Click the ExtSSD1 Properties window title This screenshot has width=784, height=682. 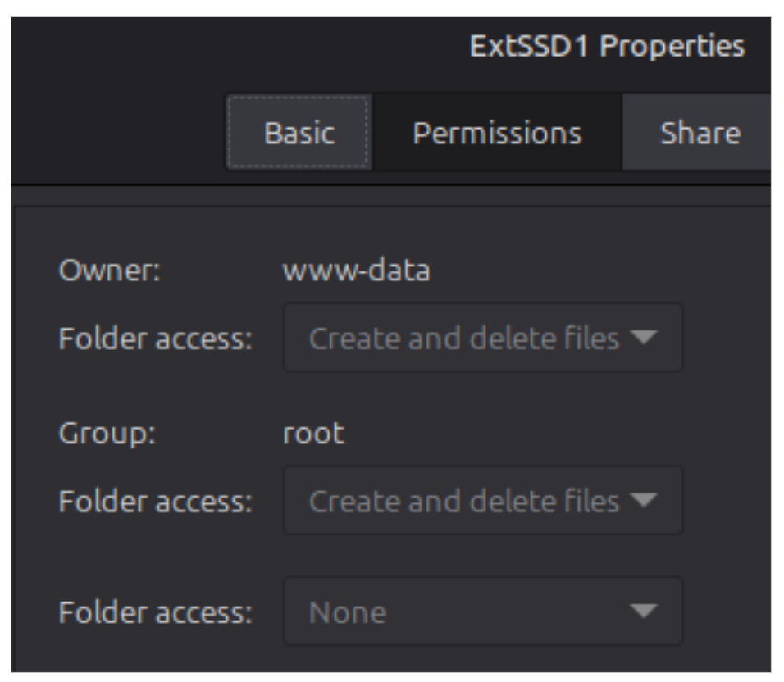pyautogui.click(x=606, y=47)
